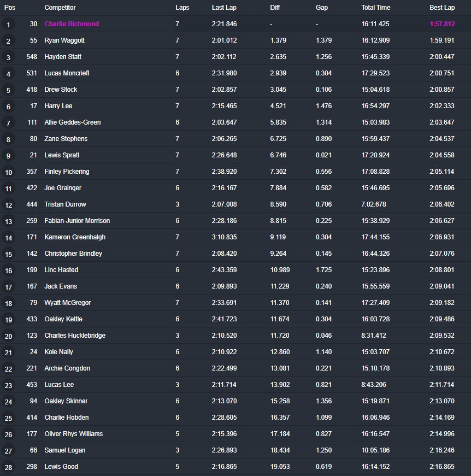Sort by the Laps column header
The height and width of the screenshot is (476, 471).
pos(182,8)
